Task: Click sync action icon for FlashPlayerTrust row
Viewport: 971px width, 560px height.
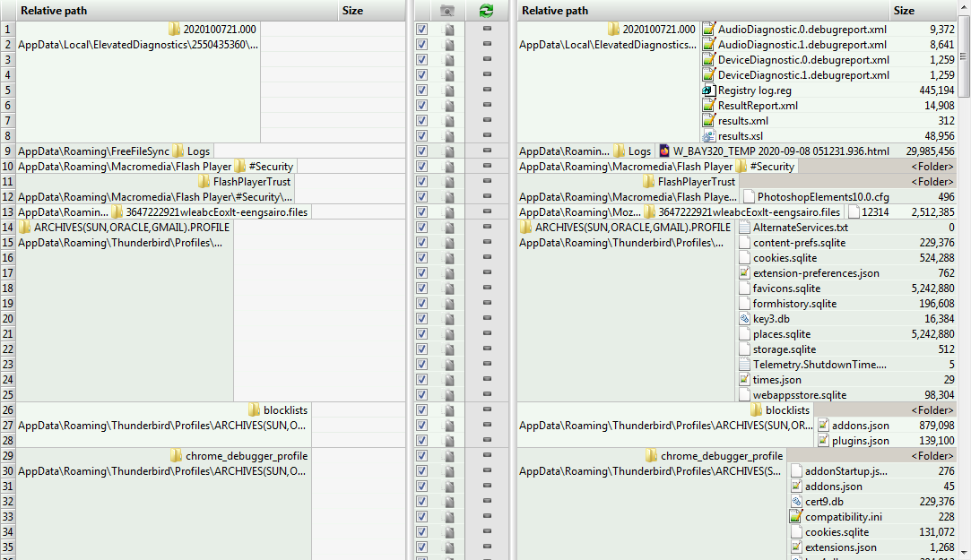Action: (487, 181)
